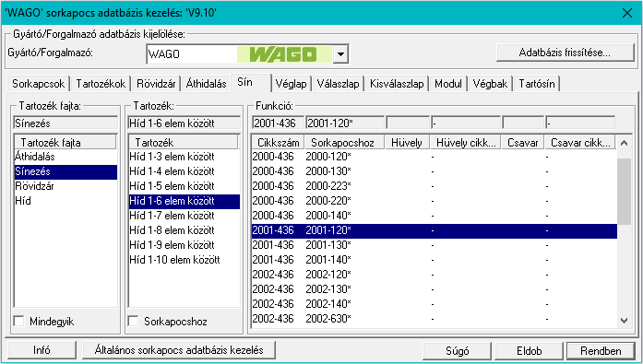The image size is (643, 364).
Task: Click the Hüvely column header
Action: click(x=407, y=143)
